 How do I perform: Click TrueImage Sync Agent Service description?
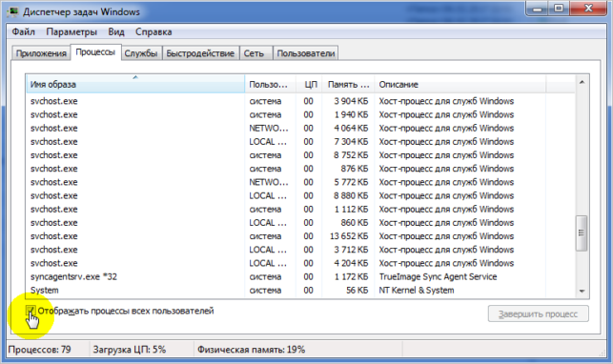tap(438, 277)
